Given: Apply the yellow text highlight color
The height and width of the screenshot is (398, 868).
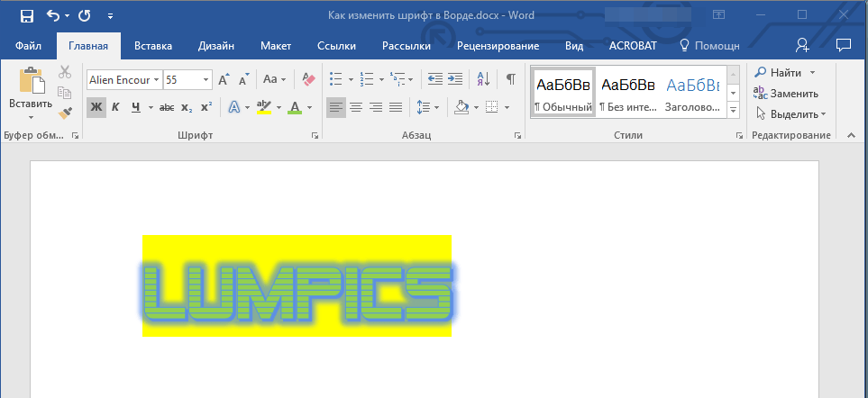Looking at the screenshot, I should pyautogui.click(x=263, y=108).
